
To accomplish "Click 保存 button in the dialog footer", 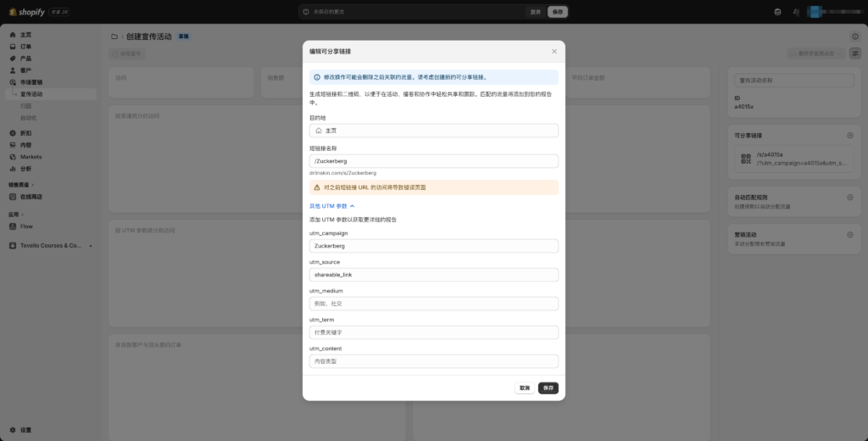I will 548,388.
